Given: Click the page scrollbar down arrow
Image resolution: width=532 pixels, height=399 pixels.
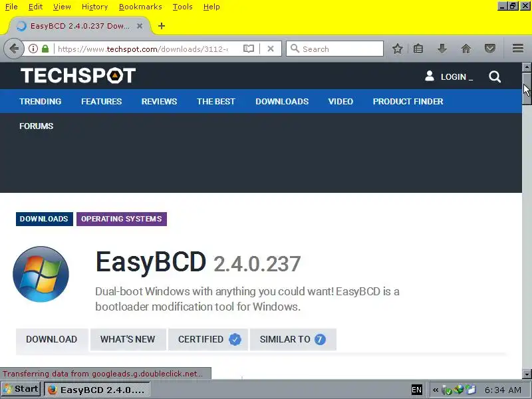Looking at the screenshot, I should pos(527,374).
